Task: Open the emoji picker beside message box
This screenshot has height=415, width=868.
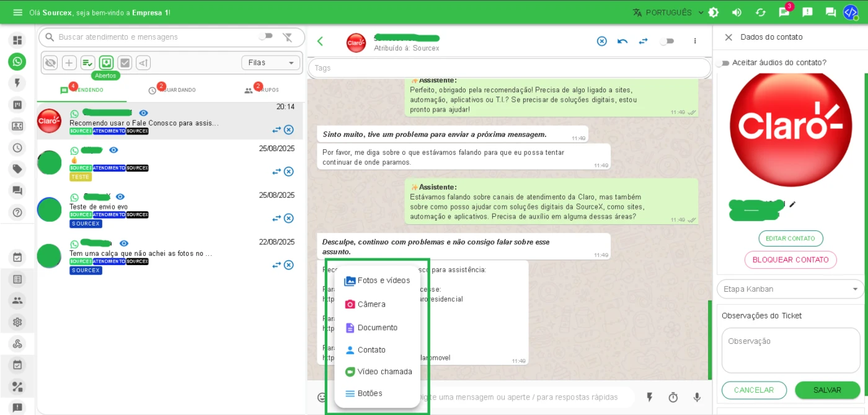Action: (322, 397)
